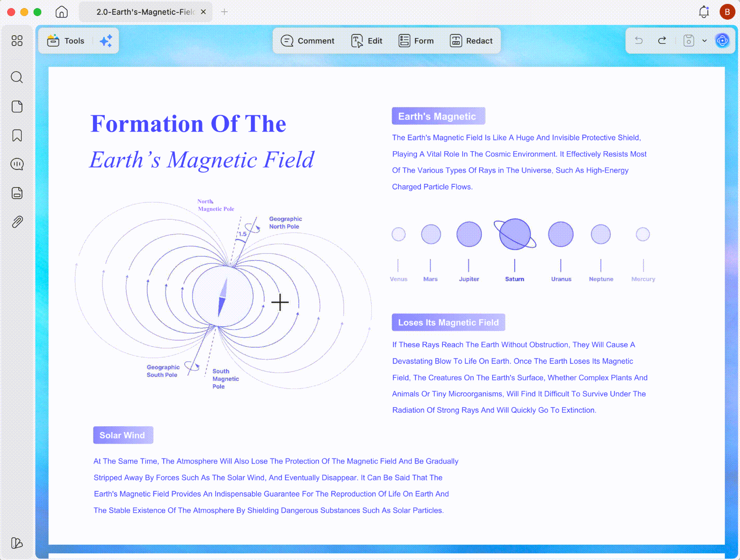Open the layers icon at sidebar bottom
This screenshot has height=560, width=740.
click(x=17, y=543)
